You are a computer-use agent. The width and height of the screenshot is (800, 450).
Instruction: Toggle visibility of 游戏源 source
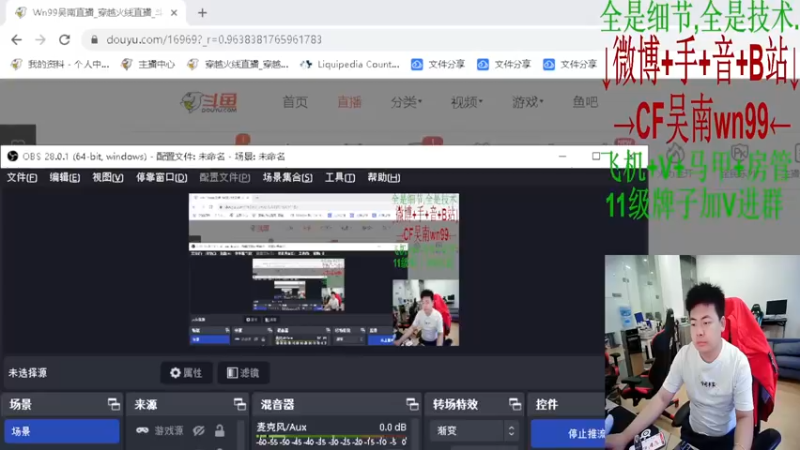click(198, 431)
